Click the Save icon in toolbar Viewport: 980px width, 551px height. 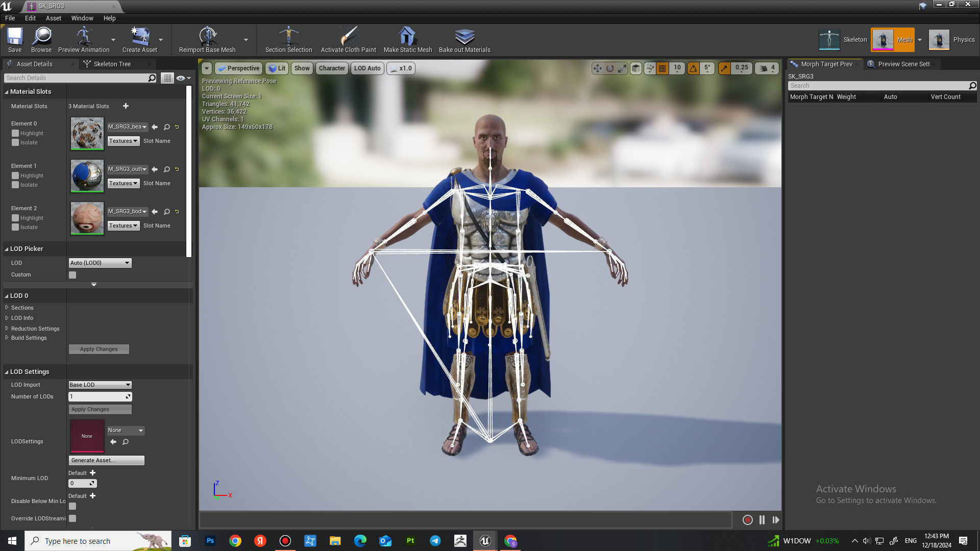tap(15, 37)
